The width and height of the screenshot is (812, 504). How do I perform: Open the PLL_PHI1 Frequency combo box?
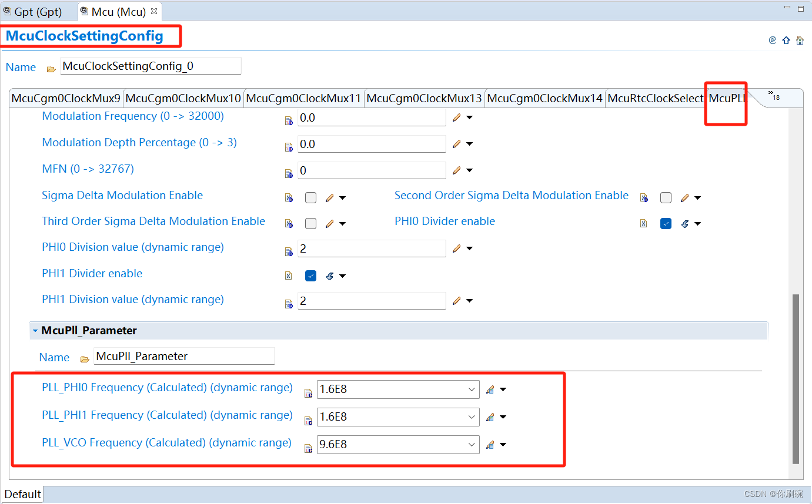[472, 416]
